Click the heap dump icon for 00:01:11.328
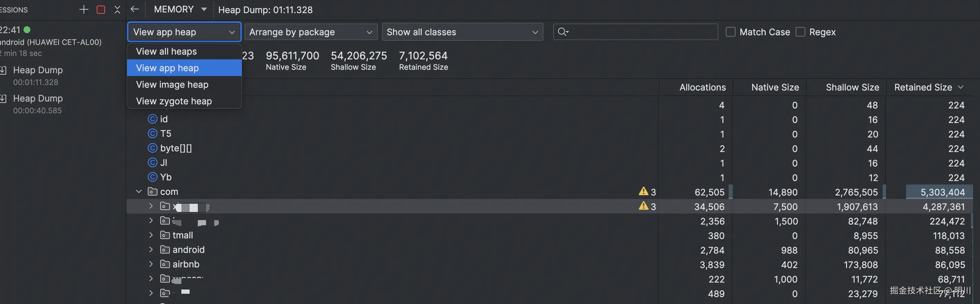Screen dimensions: 980x304 [x=3, y=70]
